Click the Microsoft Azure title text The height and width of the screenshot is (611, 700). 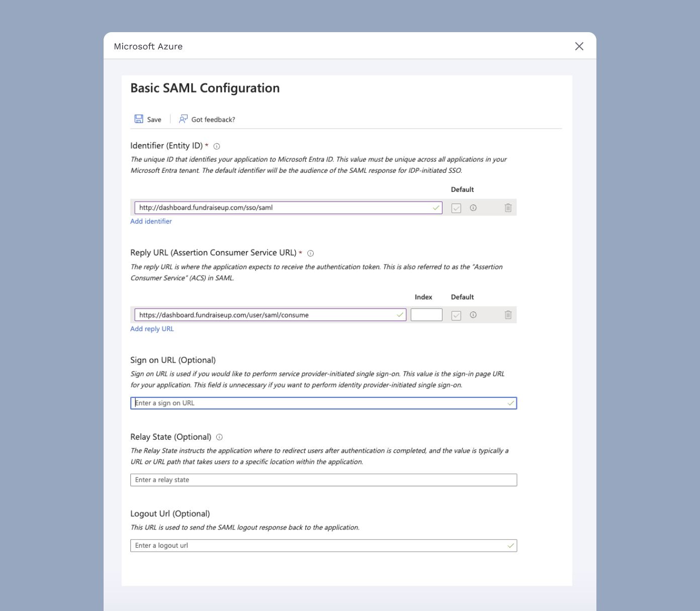click(148, 46)
